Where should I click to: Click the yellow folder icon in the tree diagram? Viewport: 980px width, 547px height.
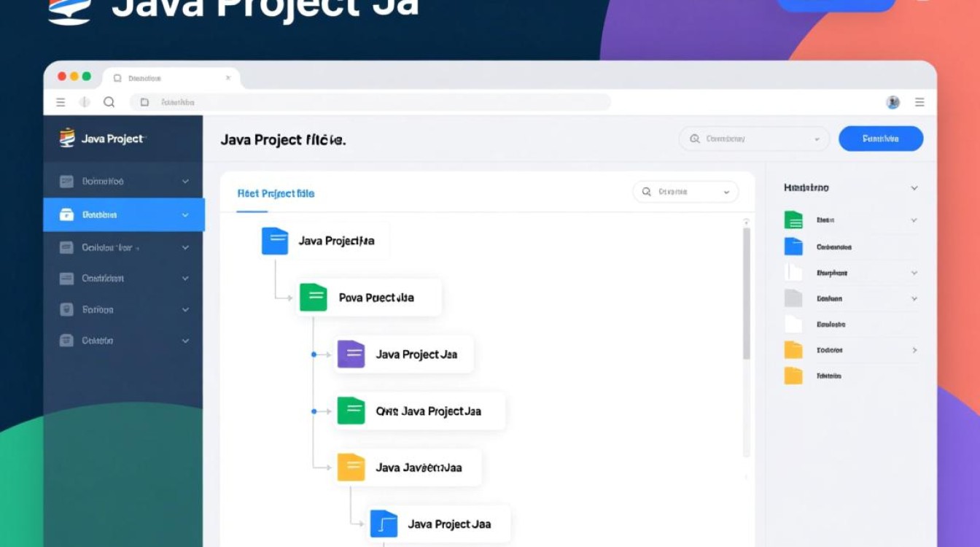click(351, 467)
